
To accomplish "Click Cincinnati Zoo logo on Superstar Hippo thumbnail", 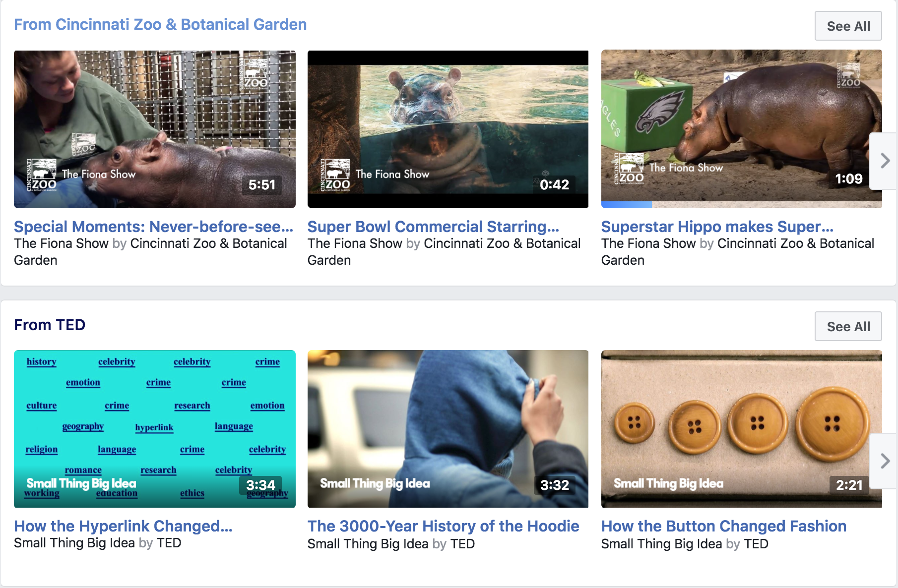I will point(629,169).
